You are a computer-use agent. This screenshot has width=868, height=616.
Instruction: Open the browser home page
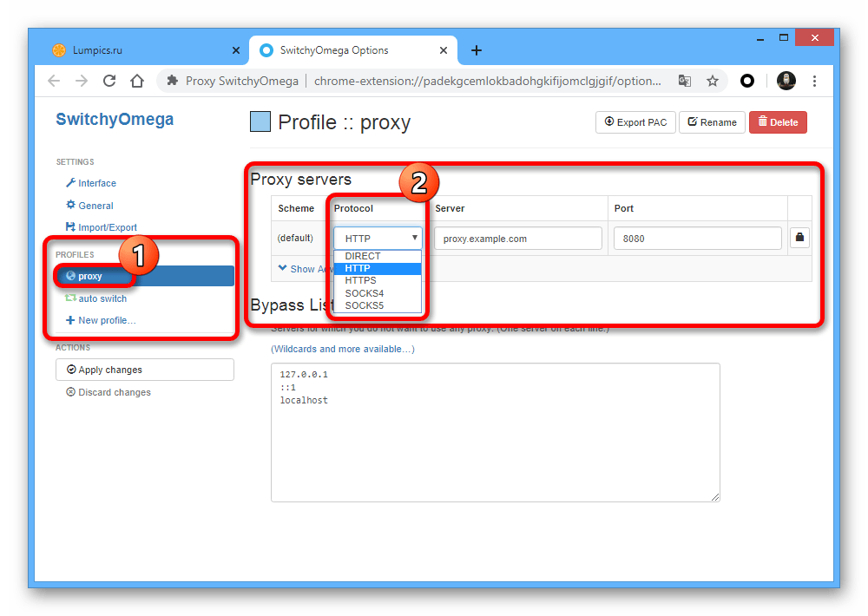tap(137, 81)
